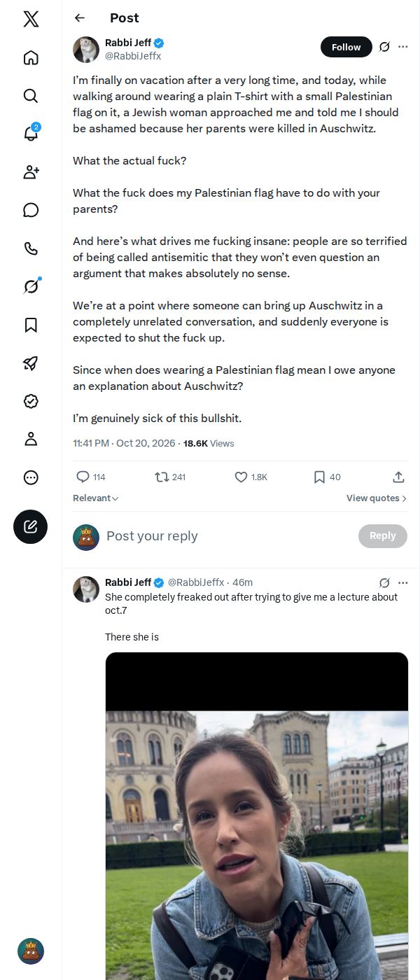Screen dimensions: 420x980
Task: Go to Home feed icon
Action: click(31, 57)
